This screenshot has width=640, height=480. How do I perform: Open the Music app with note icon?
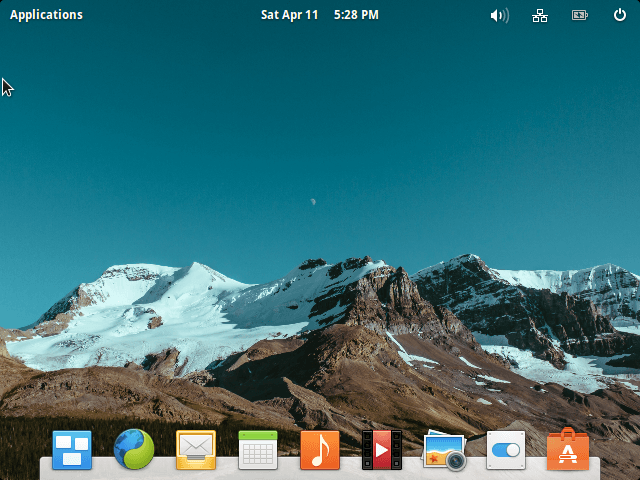click(x=320, y=450)
